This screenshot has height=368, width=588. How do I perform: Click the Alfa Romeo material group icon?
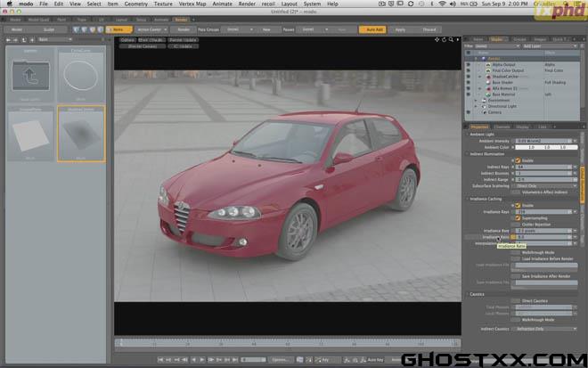pyautogui.click(x=488, y=88)
